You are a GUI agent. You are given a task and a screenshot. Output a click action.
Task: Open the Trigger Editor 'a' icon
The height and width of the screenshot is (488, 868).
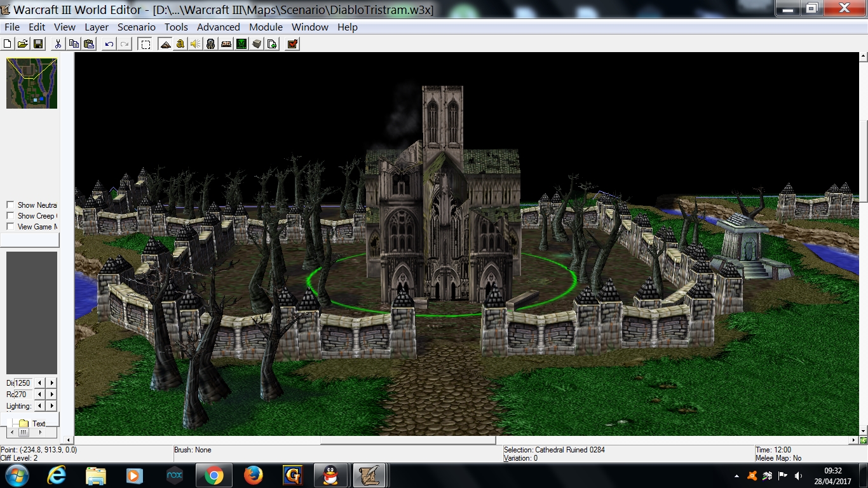pos(180,44)
